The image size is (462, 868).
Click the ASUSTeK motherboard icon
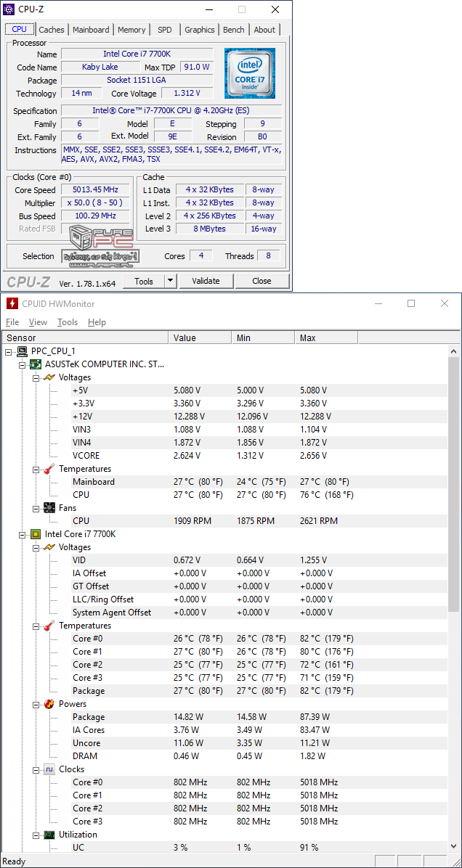36,364
